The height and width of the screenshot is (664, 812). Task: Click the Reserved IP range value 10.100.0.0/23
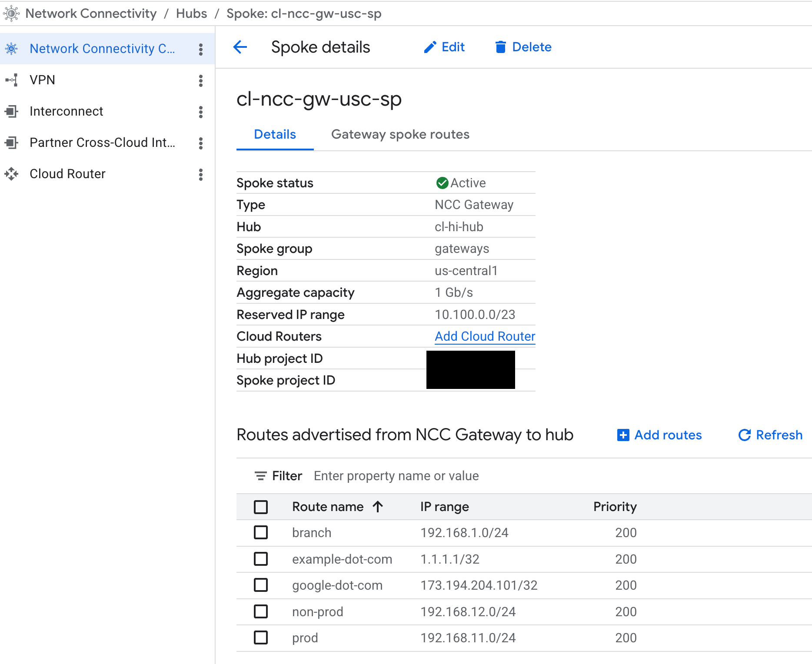tap(475, 315)
